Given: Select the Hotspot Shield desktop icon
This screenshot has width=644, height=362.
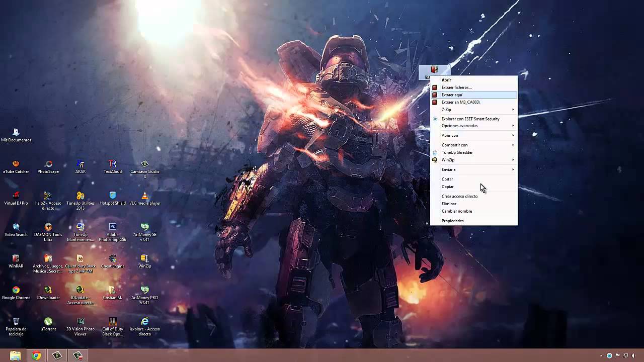Looking at the screenshot, I should pyautogui.click(x=113, y=198).
